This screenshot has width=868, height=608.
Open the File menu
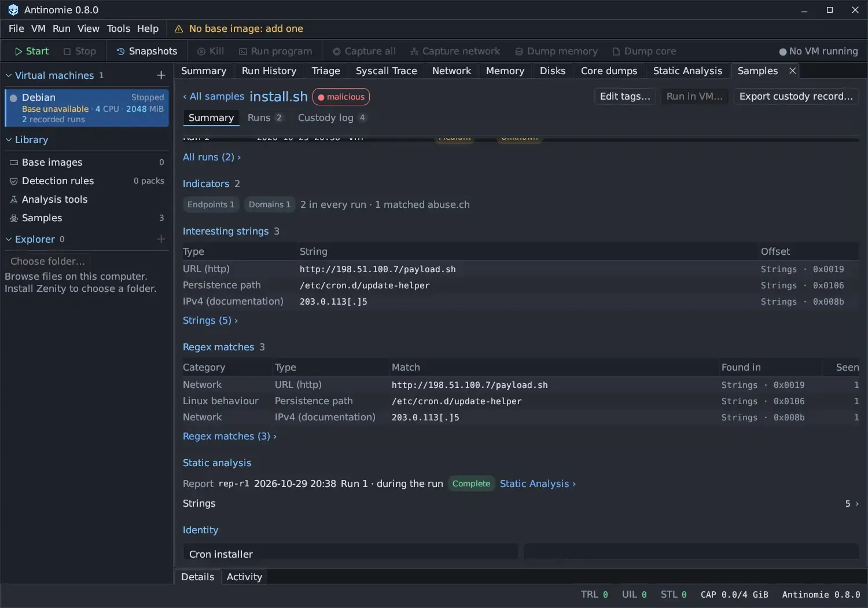pyautogui.click(x=16, y=28)
